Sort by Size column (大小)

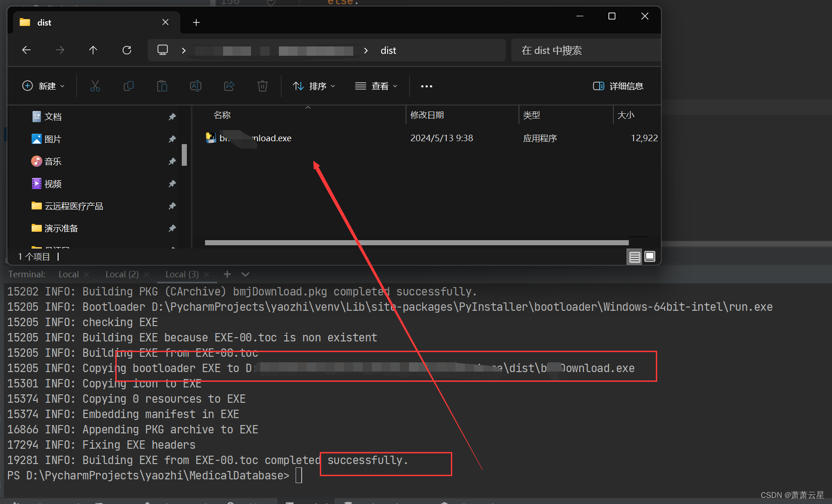click(x=626, y=115)
